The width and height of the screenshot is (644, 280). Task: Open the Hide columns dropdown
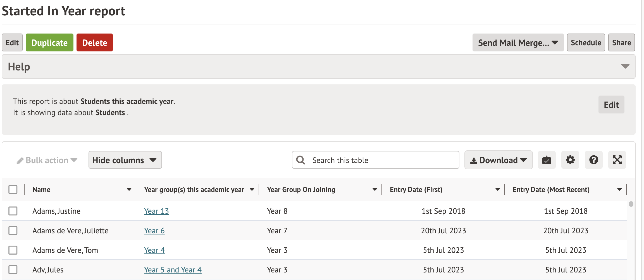125,160
